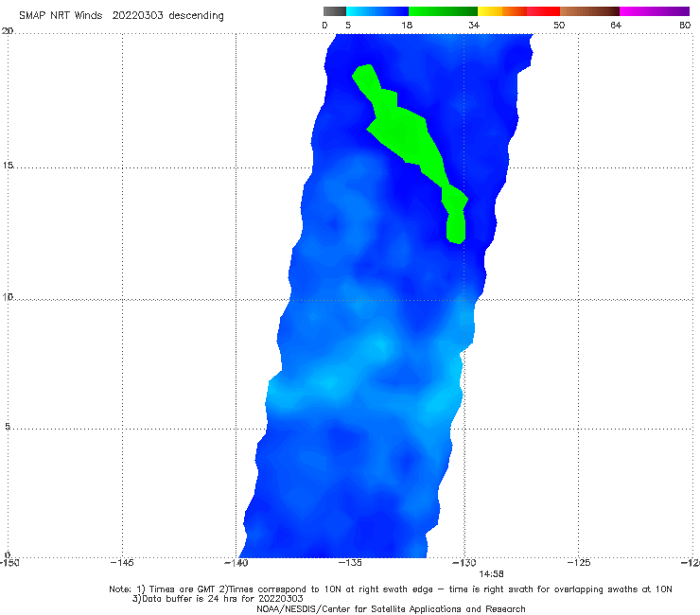
Task: Click the latitude axis label 15
Action: click(x=8, y=166)
